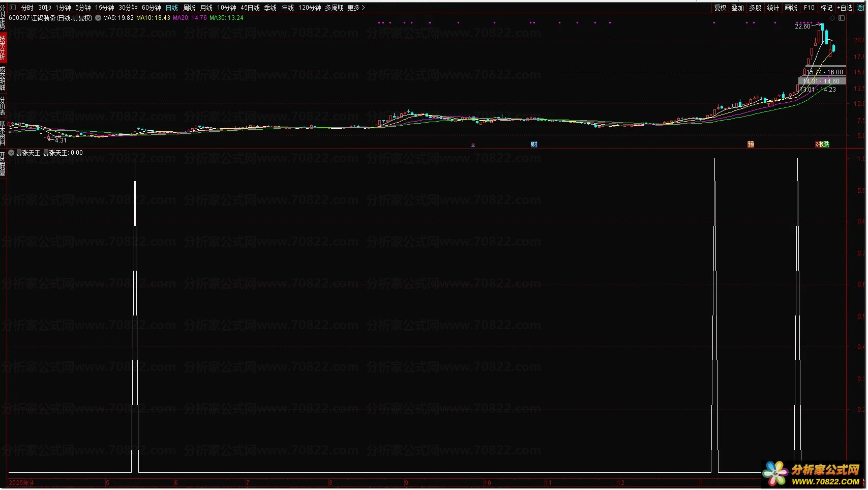
Task: Open the 基本资料 sidebar tab
Action: tap(3, 133)
